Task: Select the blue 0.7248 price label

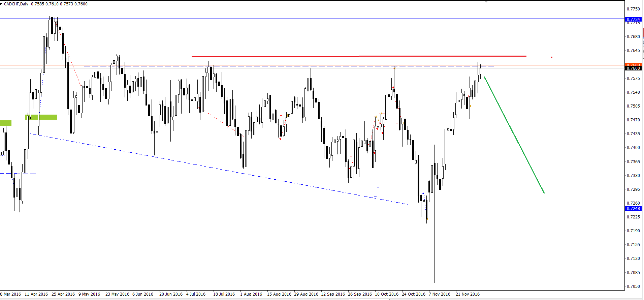Action: coord(634,208)
